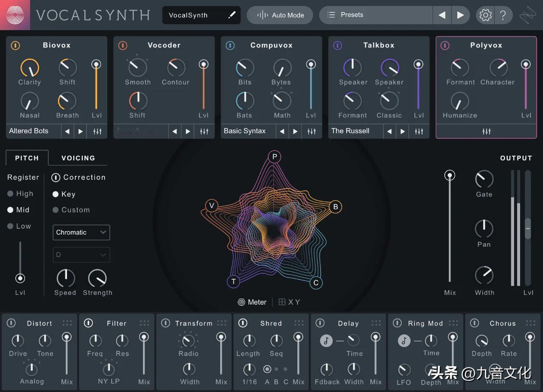The width and height of the screenshot is (543, 392).
Task: Toggle Delay tempo sync note icon
Action: point(326,340)
